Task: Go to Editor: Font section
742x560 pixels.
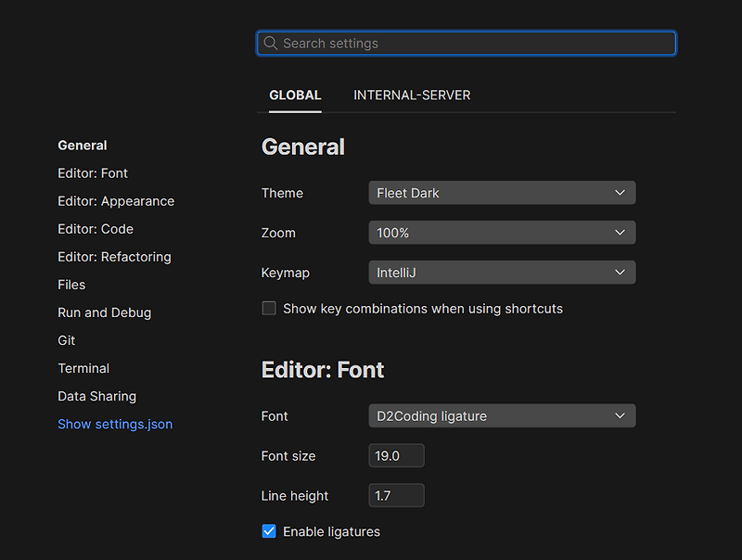Action: tap(93, 173)
